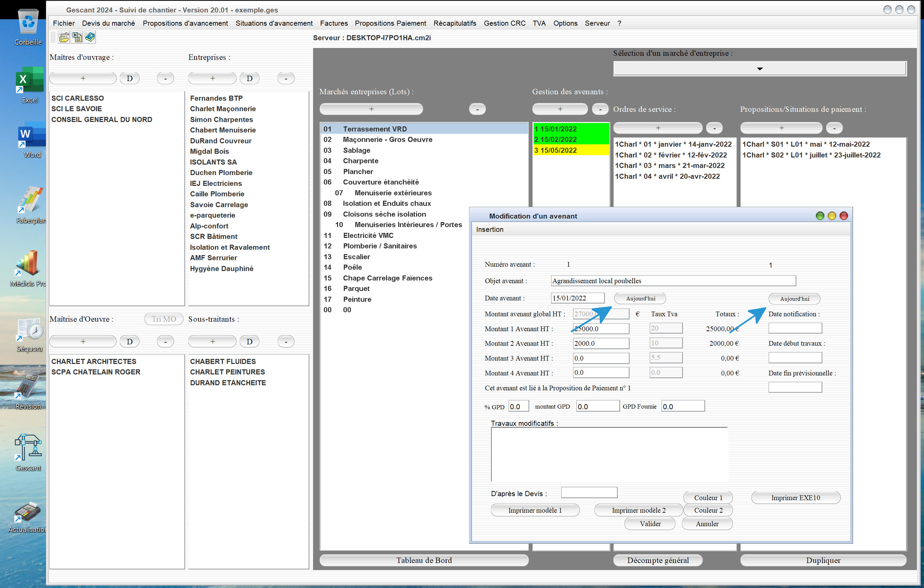924x588 pixels.
Task: Click the yellow button of the avenant dialog
Action: click(831, 216)
